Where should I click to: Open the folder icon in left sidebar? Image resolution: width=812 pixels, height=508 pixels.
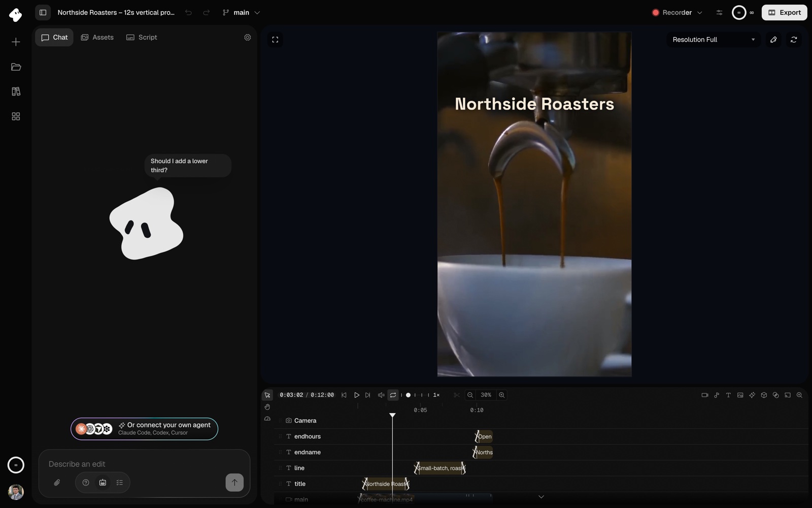click(16, 67)
